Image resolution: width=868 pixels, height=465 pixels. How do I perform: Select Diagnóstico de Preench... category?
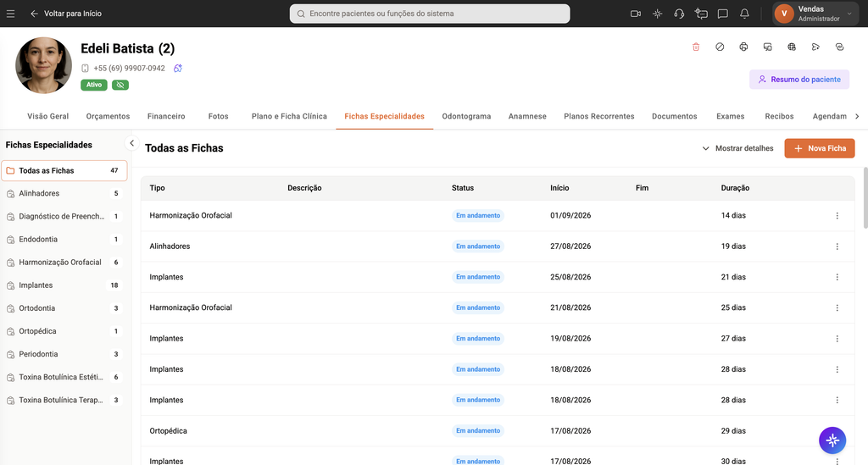(64, 217)
